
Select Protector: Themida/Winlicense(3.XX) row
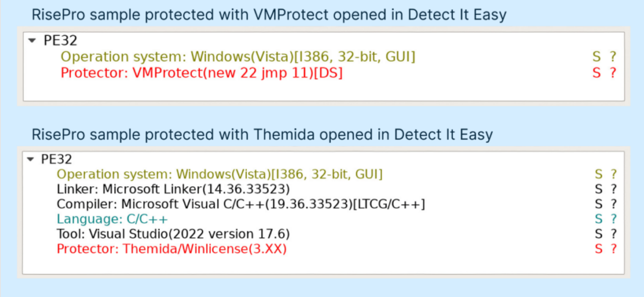point(171,249)
